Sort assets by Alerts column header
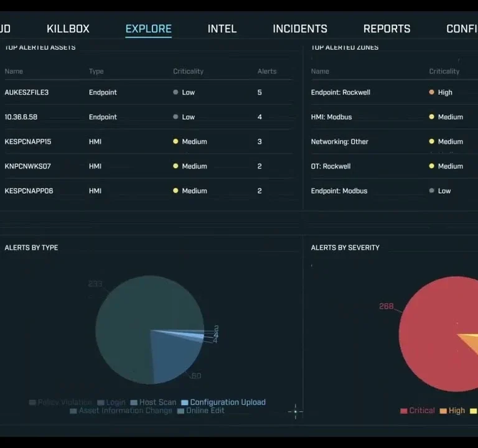478x448 pixels. click(267, 72)
